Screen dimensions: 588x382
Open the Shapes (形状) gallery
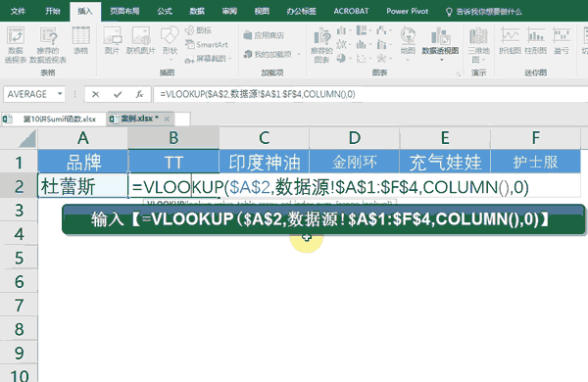170,43
